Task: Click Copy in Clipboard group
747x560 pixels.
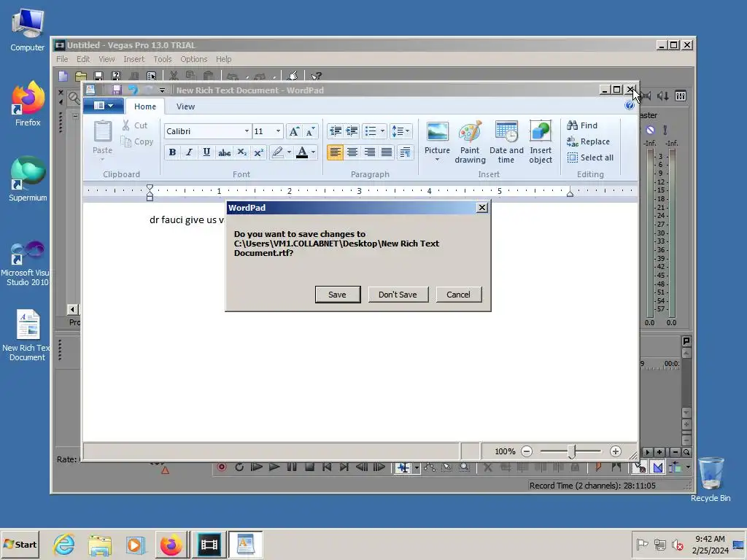Action: click(x=136, y=141)
